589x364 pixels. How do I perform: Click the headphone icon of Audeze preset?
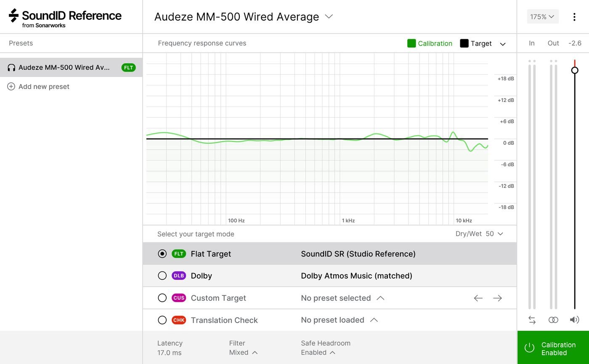(11, 67)
